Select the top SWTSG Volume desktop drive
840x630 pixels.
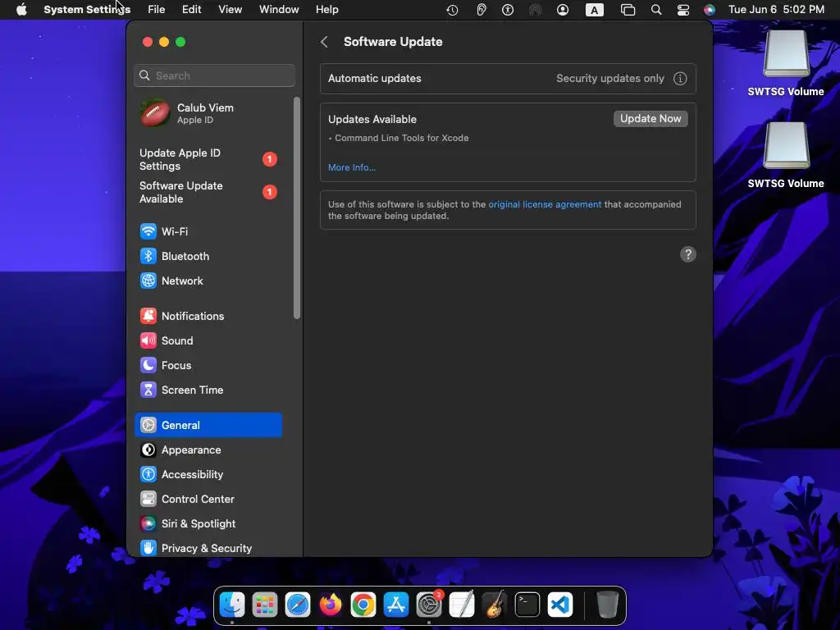[x=786, y=64]
